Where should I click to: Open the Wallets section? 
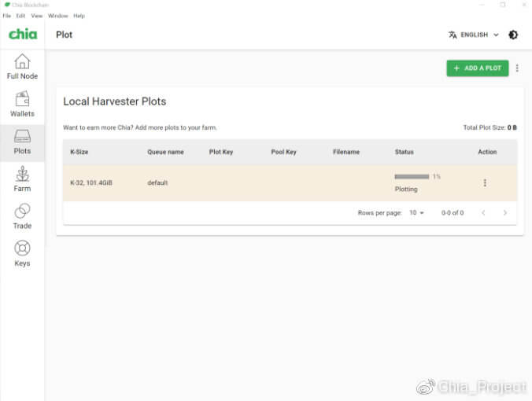click(22, 104)
